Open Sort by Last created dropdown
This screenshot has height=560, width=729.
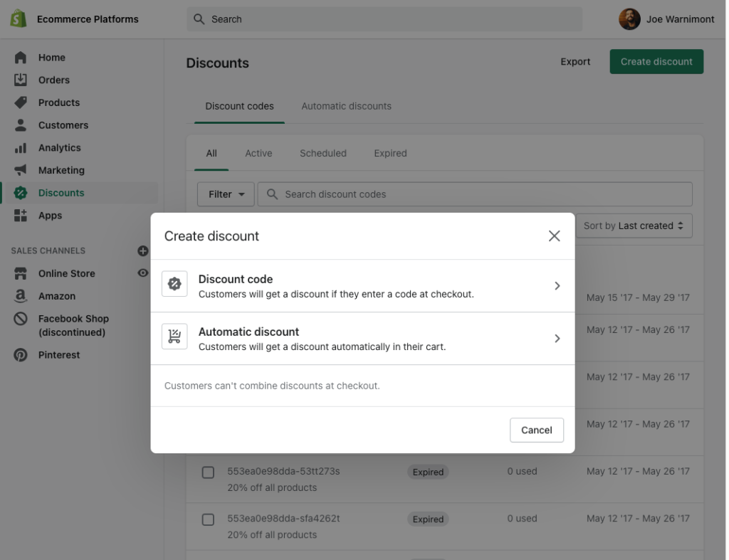633,226
